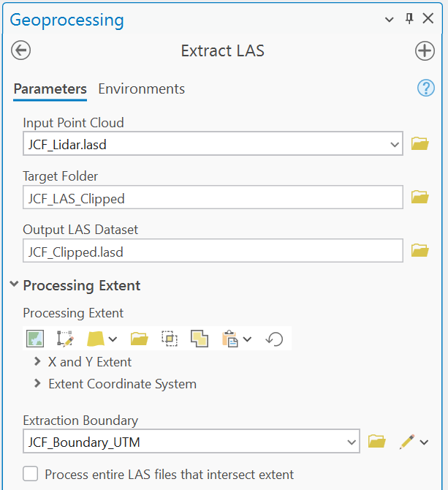Open the Input Point Cloud dropdown
This screenshot has width=448, height=490.
(395, 144)
